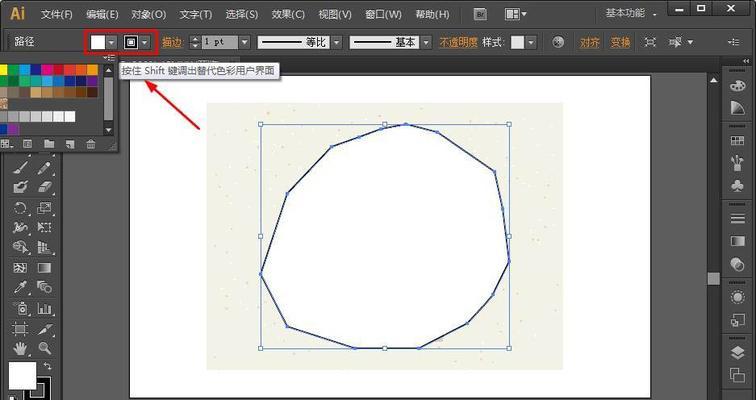The width and height of the screenshot is (756, 400).
Task: Swap fill and stroke colors arrow
Action: [x=47, y=367]
